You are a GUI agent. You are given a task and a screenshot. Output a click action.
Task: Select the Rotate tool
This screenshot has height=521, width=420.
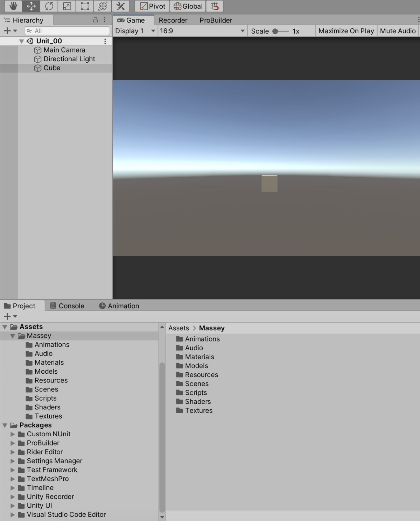(x=49, y=6)
